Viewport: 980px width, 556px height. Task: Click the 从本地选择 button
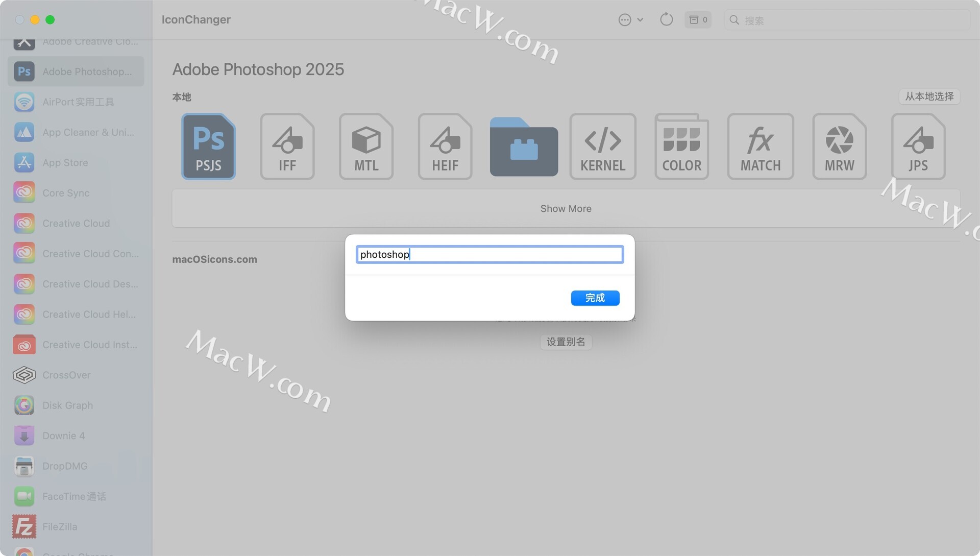click(929, 96)
